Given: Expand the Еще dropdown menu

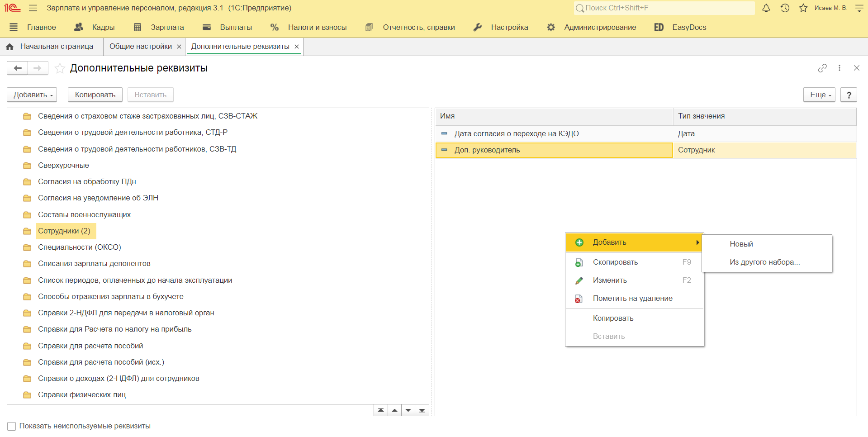Looking at the screenshot, I should pos(819,95).
